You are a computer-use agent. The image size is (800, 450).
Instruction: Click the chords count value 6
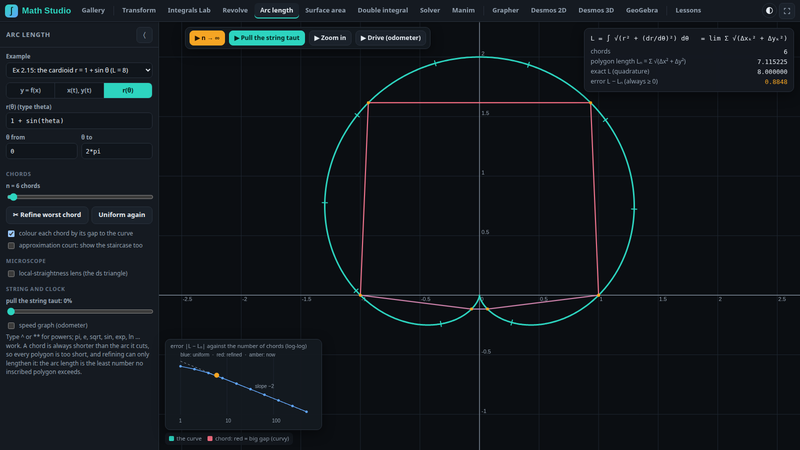click(x=785, y=52)
